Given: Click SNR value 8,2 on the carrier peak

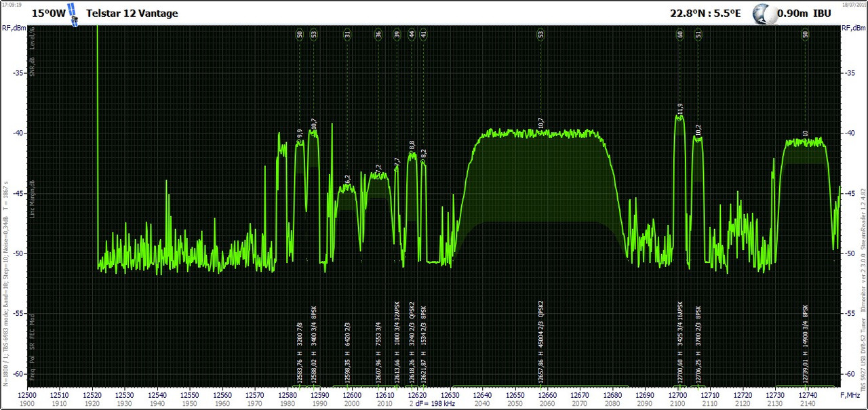Looking at the screenshot, I should point(424,155).
